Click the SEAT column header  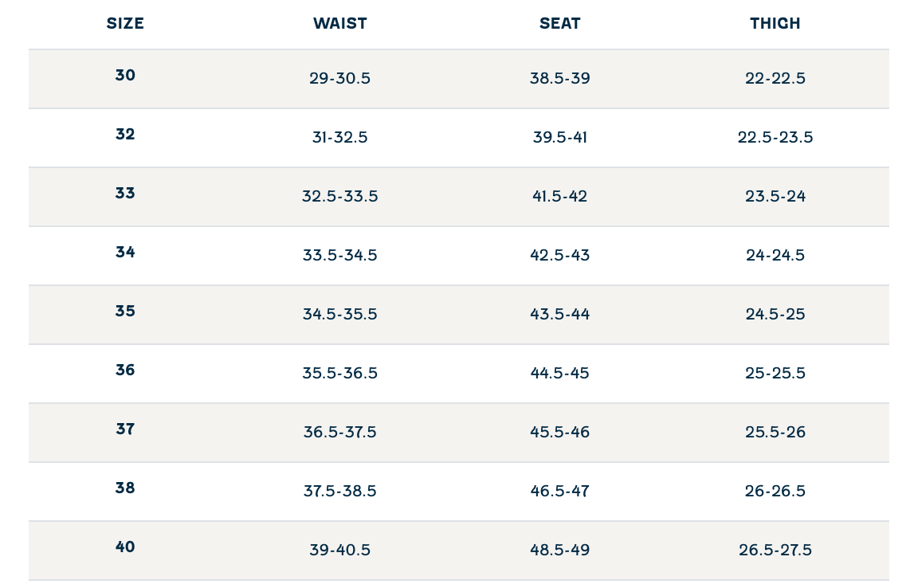point(559,23)
